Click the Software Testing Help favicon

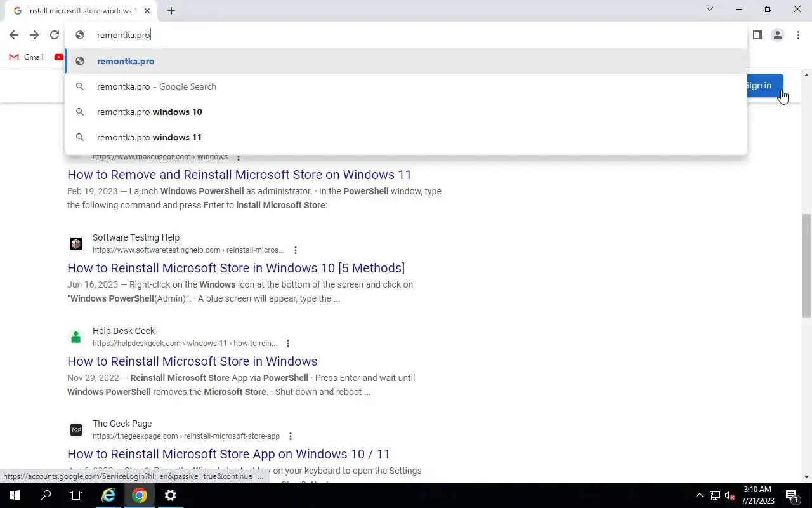pos(76,244)
